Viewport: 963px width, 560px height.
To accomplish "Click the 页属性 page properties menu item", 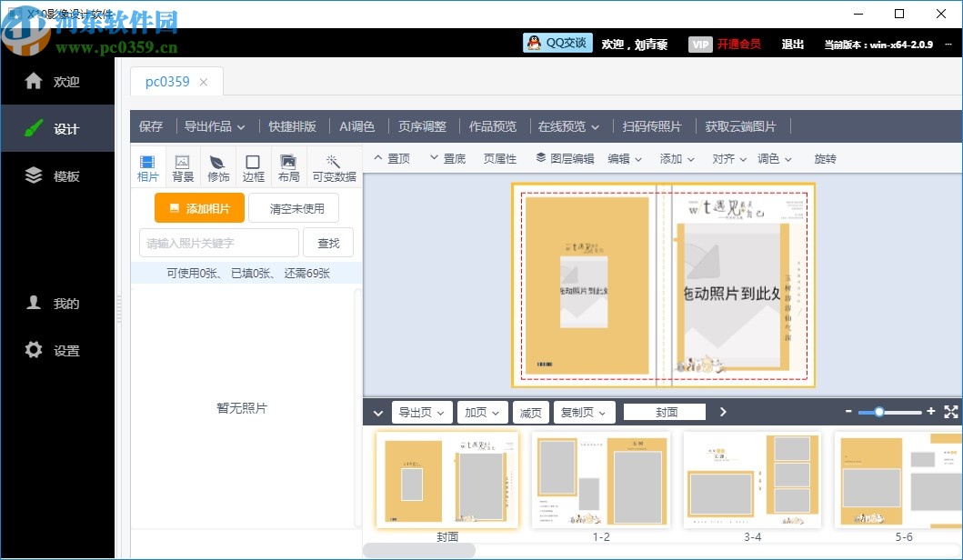I will (x=499, y=158).
